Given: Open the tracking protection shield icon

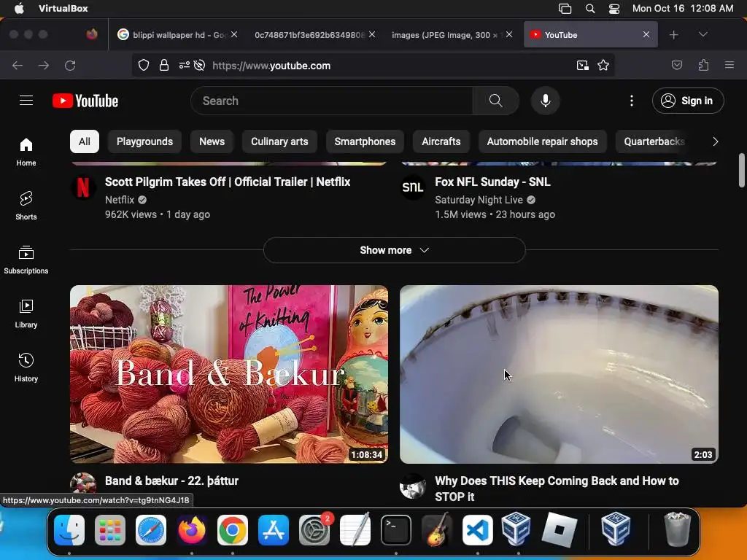Looking at the screenshot, I should tap(144, 65).
